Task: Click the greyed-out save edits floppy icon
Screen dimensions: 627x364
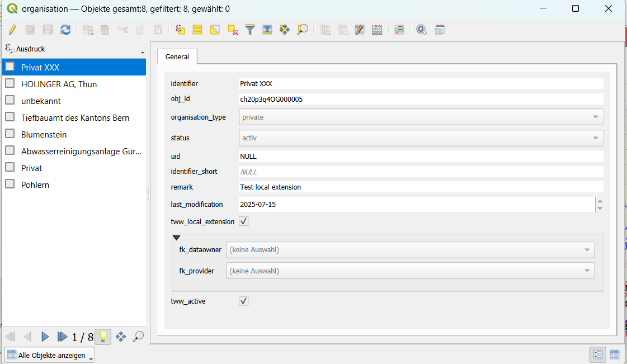Action: tap(48, 30)
